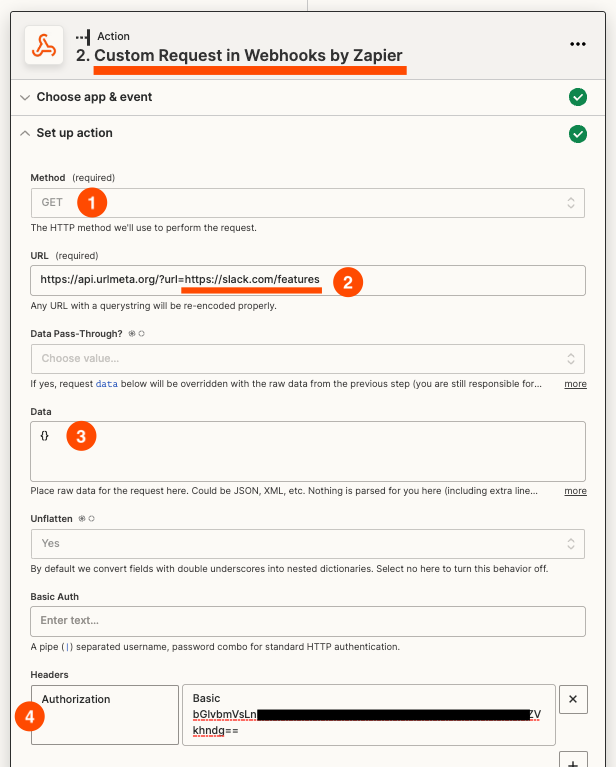The image size is (616, 767).
Task: Click into the Data text area
Action: (308, 451)
